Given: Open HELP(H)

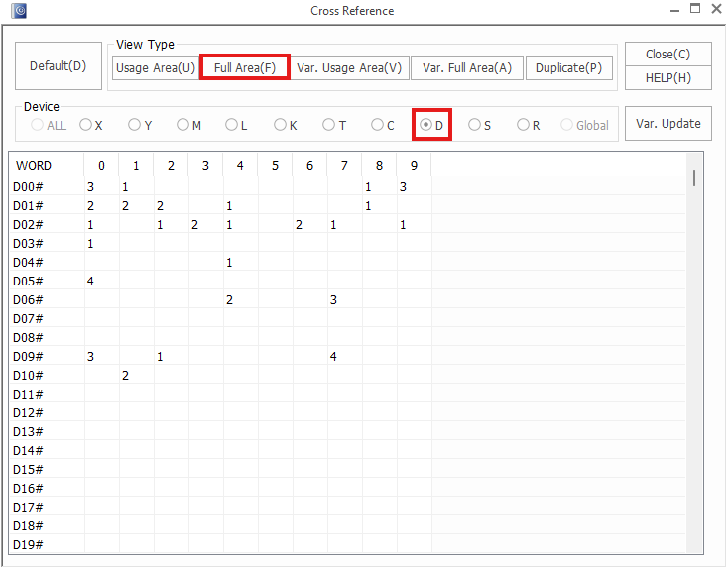Looking at the screenshot, I should coord(667,78).
